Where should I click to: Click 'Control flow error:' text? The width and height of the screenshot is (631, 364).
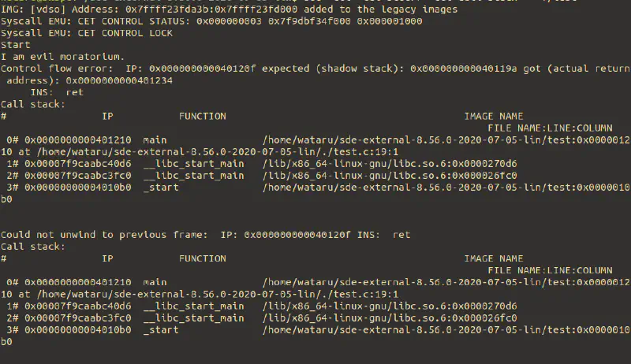click(x=57, y=69)
